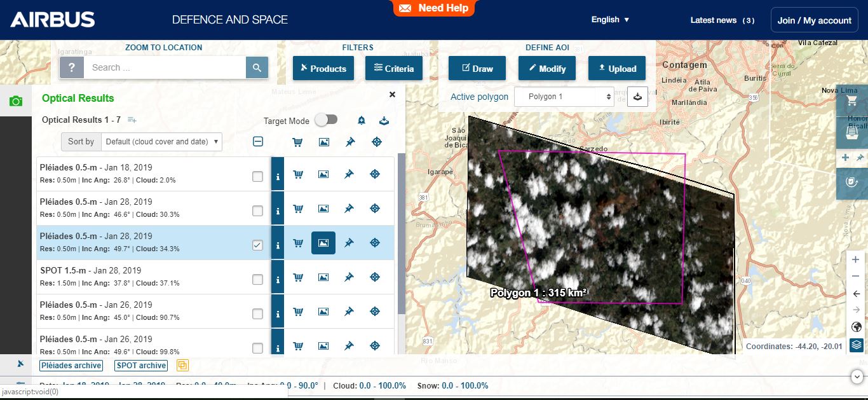Click the yellow overlapping squares icon
This screenshot has height=400, width=868.
click(182, 366)
